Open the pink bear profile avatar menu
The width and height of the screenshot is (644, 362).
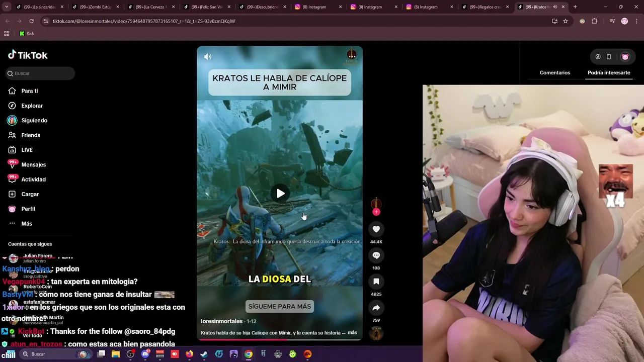click(x=625, y=57)
